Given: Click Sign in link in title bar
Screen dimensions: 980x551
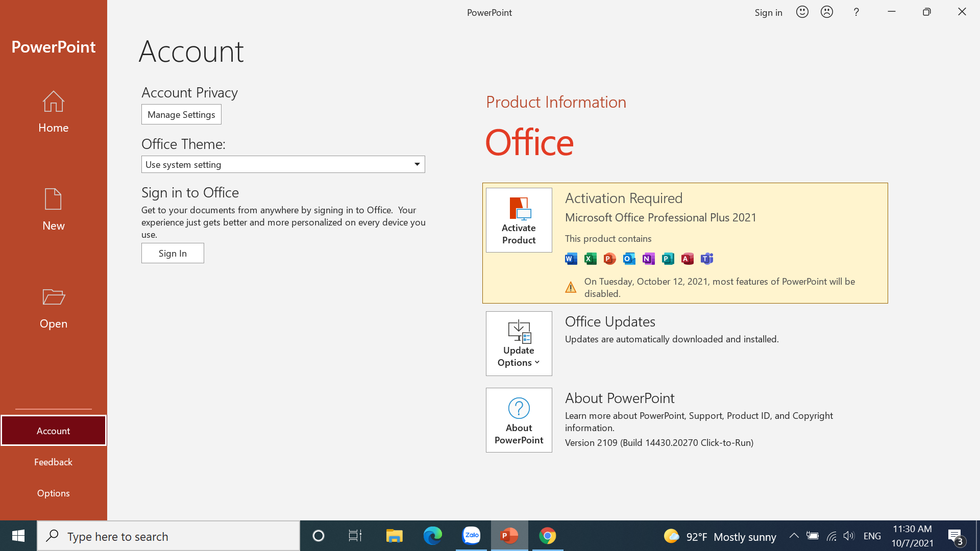Looking at the screenshot, I should coord(768,12).
